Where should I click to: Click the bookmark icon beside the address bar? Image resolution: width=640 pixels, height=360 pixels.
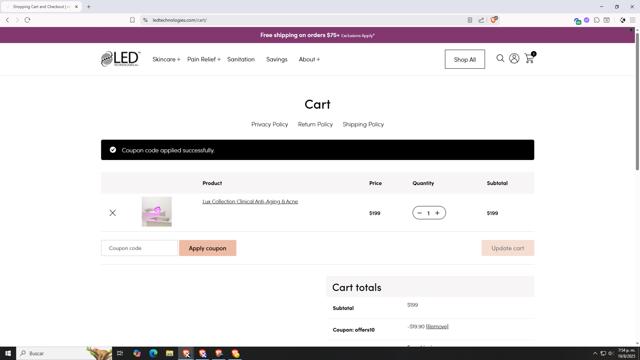coord(132,20)
